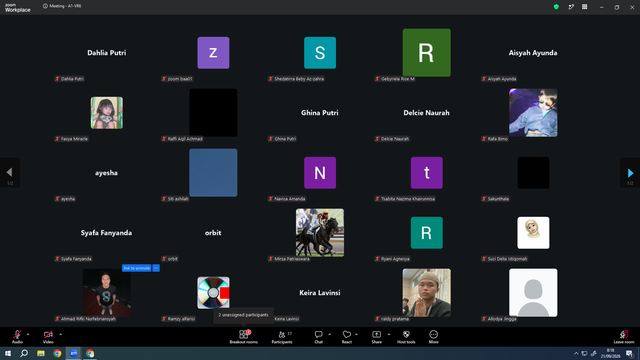Click the Raffi Aqil Achmad name label
The height and width of the screenshot is (360, 640).
pyautogui.click(x=185, y=139)
